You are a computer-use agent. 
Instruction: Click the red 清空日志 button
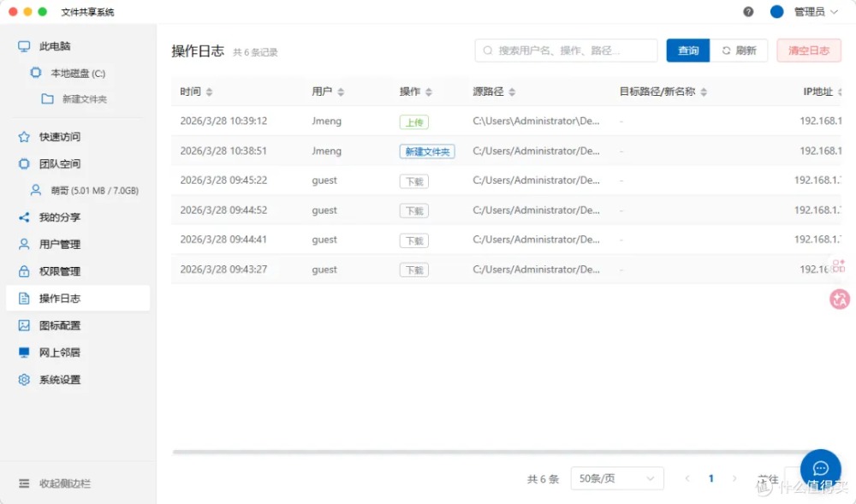click(x=809, y=50)
